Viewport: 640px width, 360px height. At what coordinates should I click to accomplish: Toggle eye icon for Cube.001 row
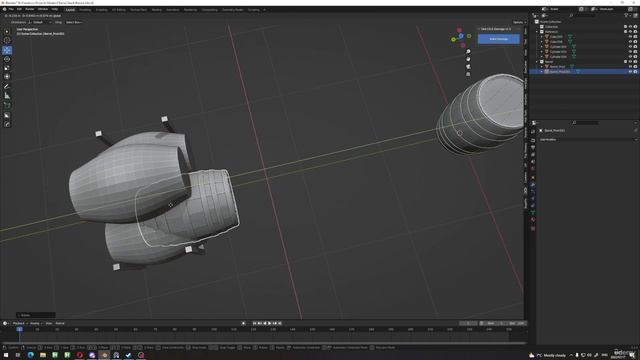(x=630, y=36)
